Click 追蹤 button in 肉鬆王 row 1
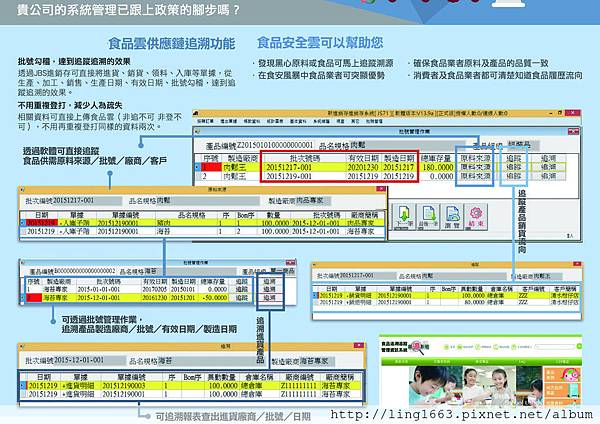Viewport: 600px width, 424px height. 514,167
